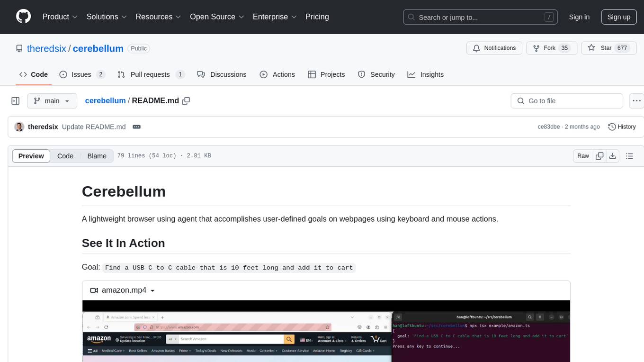View file History
This screenshot has height=362, width=644.
622,127
